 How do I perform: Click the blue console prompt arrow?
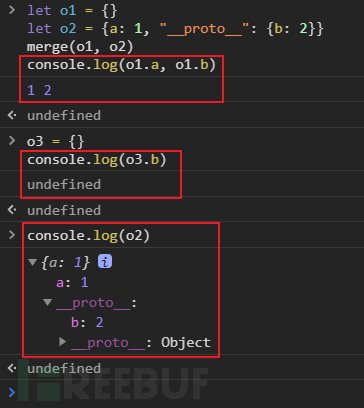click(x=12, y=392)
